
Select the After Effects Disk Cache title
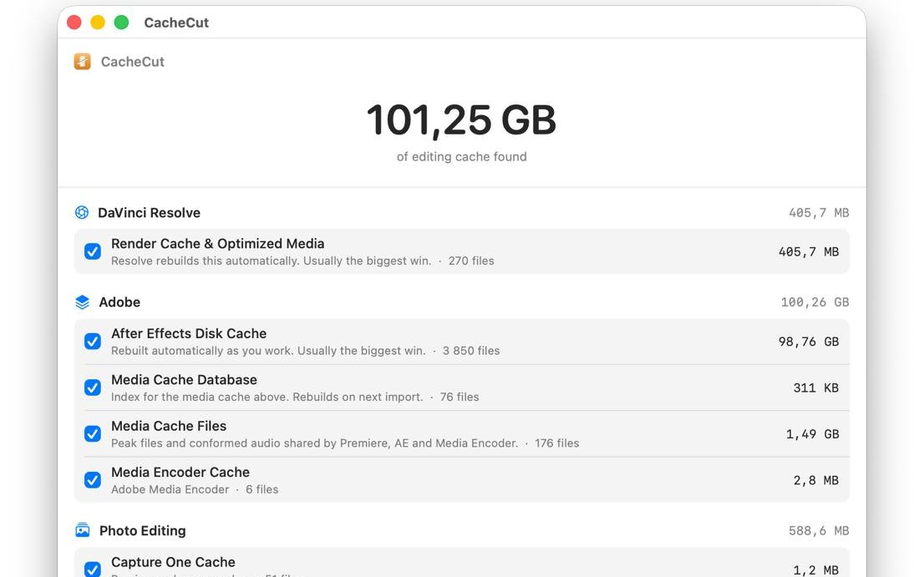(x=189, y=333)
